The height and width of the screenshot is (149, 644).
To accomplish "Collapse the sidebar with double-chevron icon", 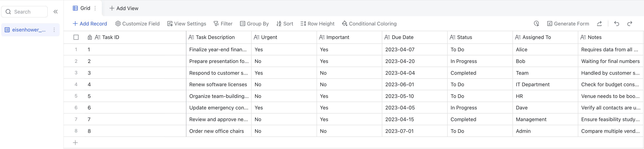I will tap(55, 12).
